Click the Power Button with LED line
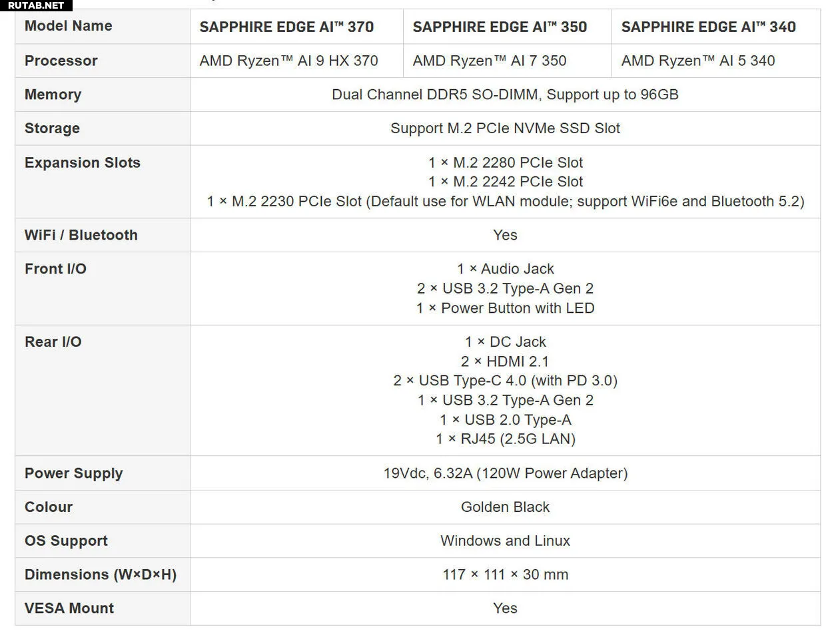Screen dimensions: 840x639 [x=505, y=308]
